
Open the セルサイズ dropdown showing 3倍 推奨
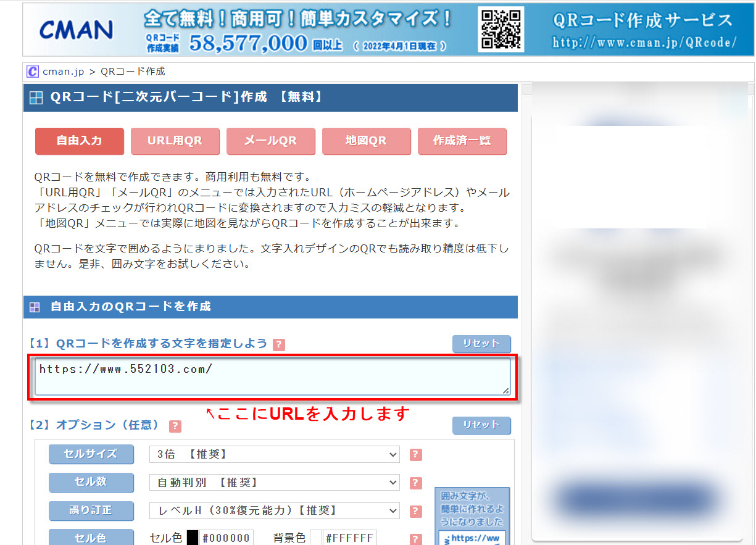[x=274, y=454]
